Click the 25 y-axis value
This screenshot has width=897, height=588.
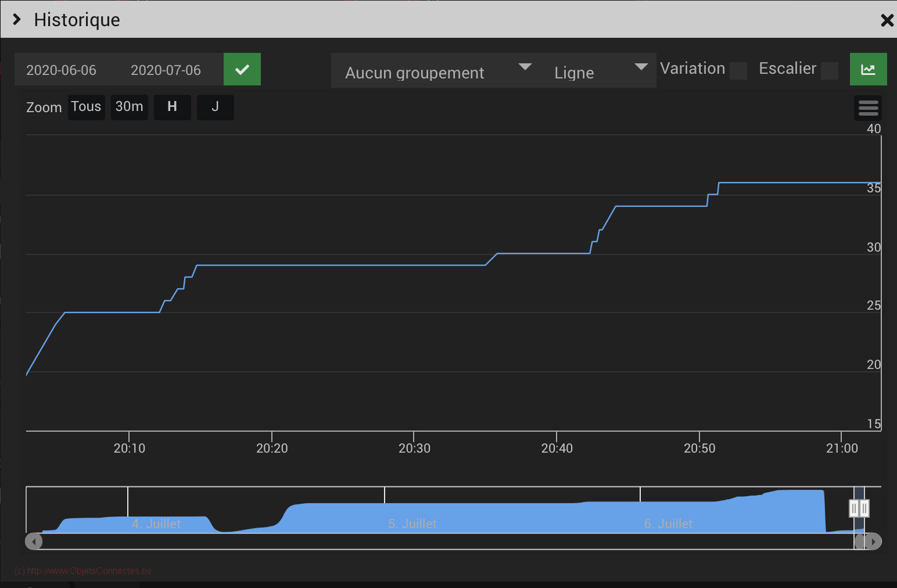[x=874, y=306]
